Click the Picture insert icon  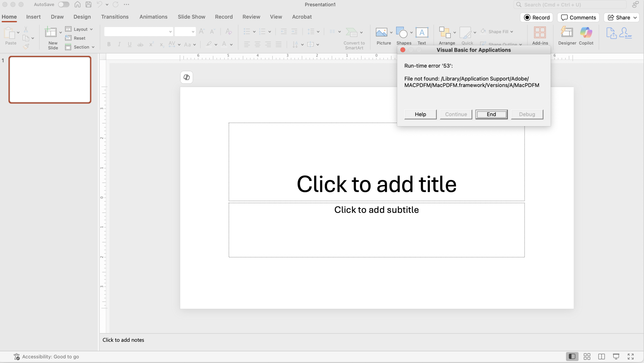point(381,32)
